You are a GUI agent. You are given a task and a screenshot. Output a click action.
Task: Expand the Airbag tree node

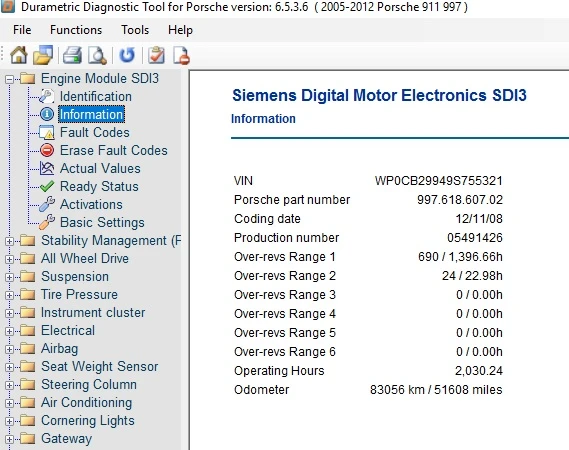(x=9, y=349)
